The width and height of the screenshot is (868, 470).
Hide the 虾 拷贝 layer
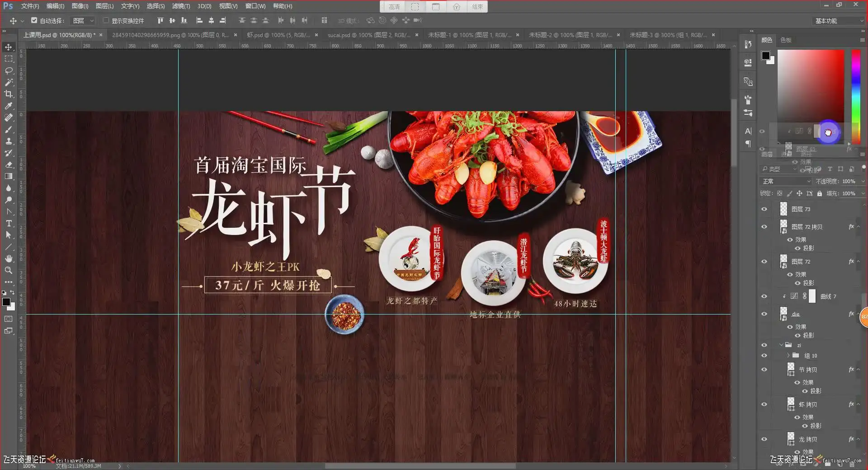(x=764, y=404)
